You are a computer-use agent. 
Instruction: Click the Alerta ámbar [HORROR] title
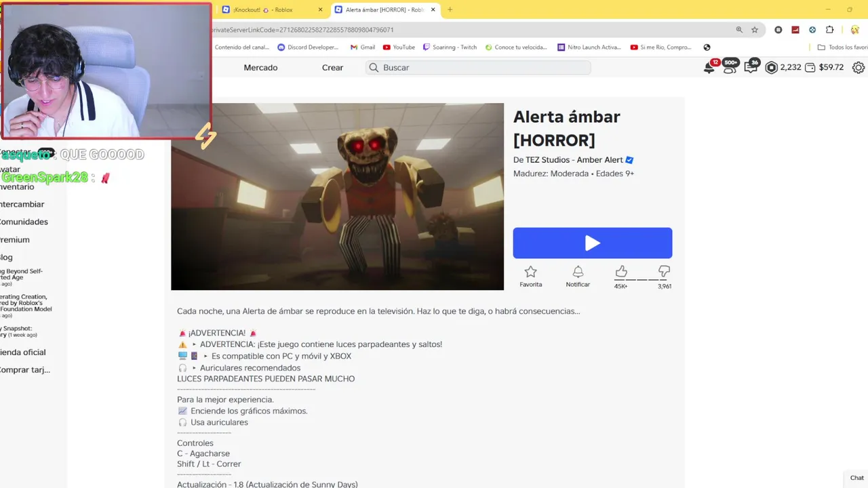click(x=566, y=128)
